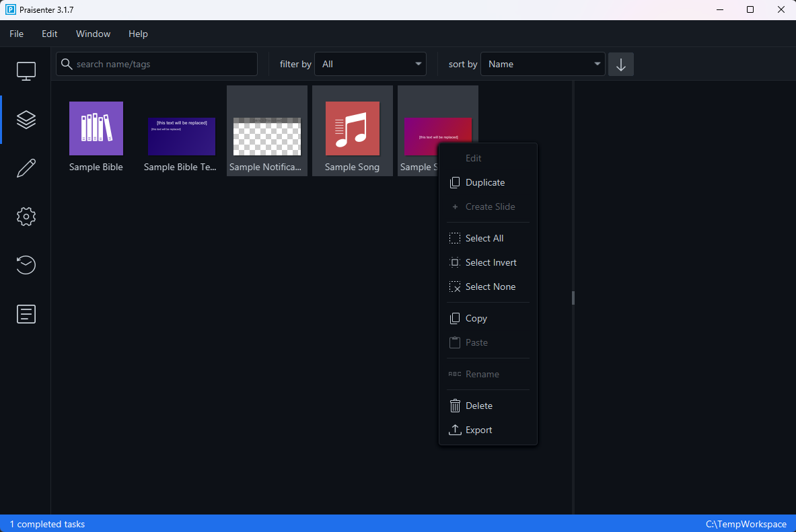This screenshot has height=532, width=796.
Task: Open the "sort by Name" dropdown
Action: coord(542,63)
